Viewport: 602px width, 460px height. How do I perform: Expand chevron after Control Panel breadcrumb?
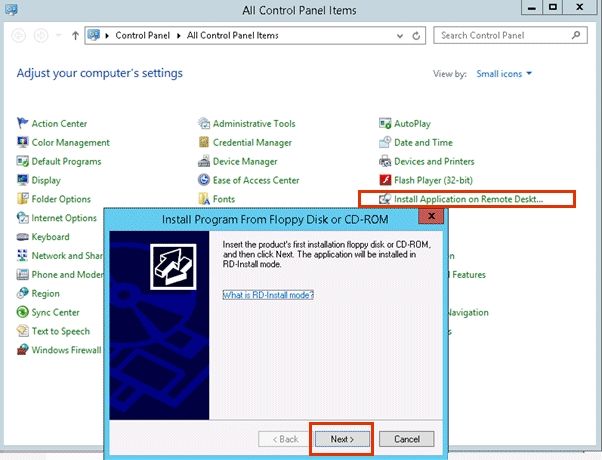[x=179, y=36]
